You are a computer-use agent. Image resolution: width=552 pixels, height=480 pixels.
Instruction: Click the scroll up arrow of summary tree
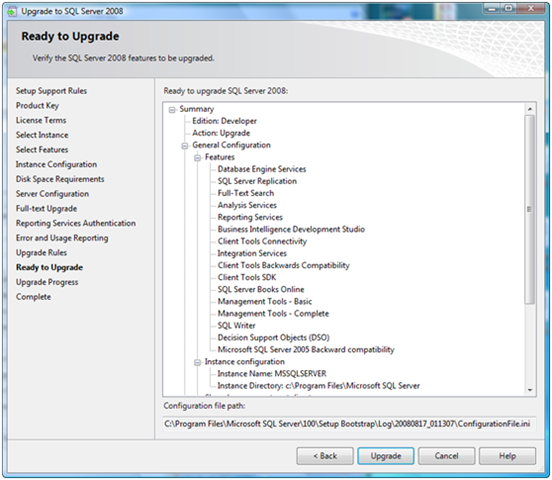(x=529, y=109)
